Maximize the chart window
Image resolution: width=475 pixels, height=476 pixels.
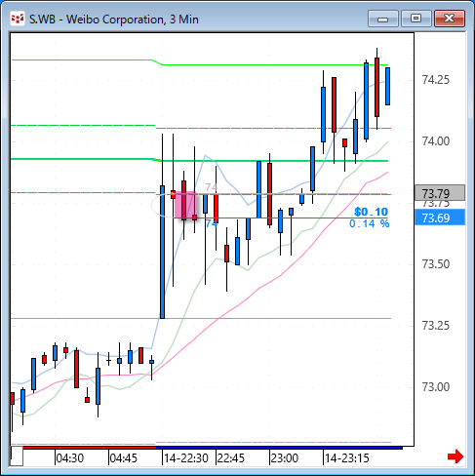coord(416,19)
